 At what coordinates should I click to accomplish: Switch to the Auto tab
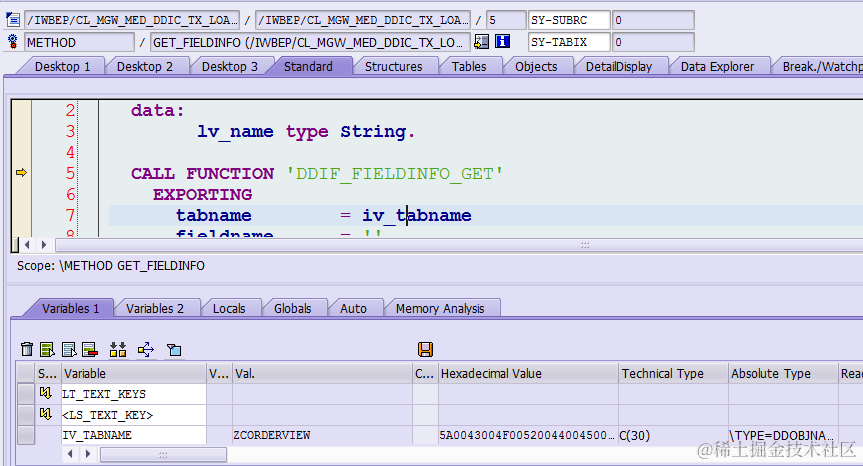coord(353,309)
